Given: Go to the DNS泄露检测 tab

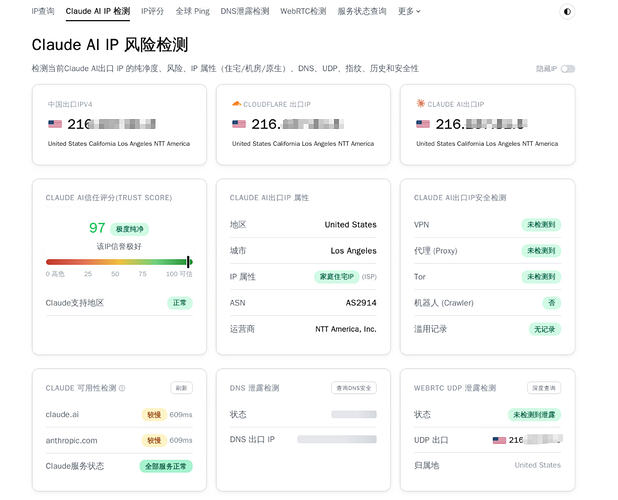Looking at the screenshot, I should [245, 11].
